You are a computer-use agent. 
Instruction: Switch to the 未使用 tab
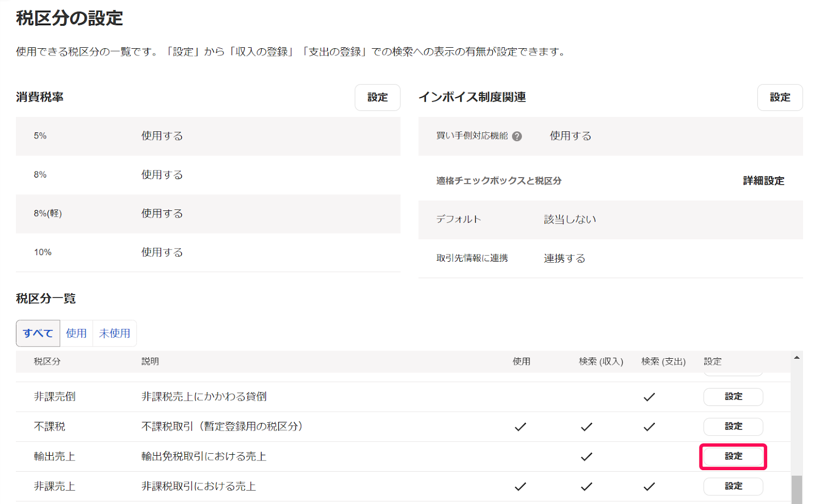coord(114,333)
